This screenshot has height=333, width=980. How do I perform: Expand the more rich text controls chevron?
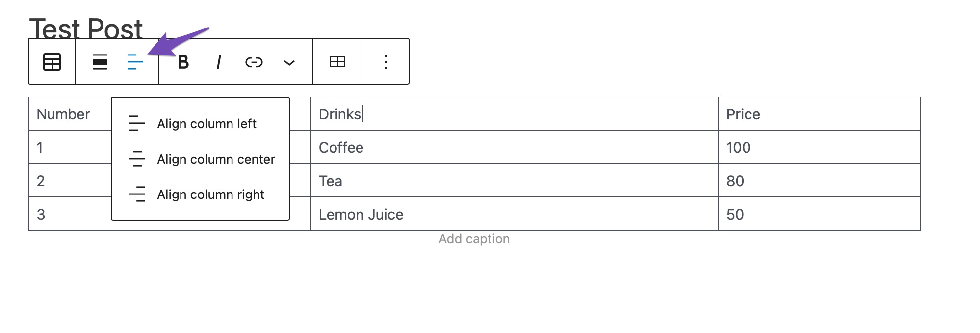pyautogui.click(x=289, y=62)
